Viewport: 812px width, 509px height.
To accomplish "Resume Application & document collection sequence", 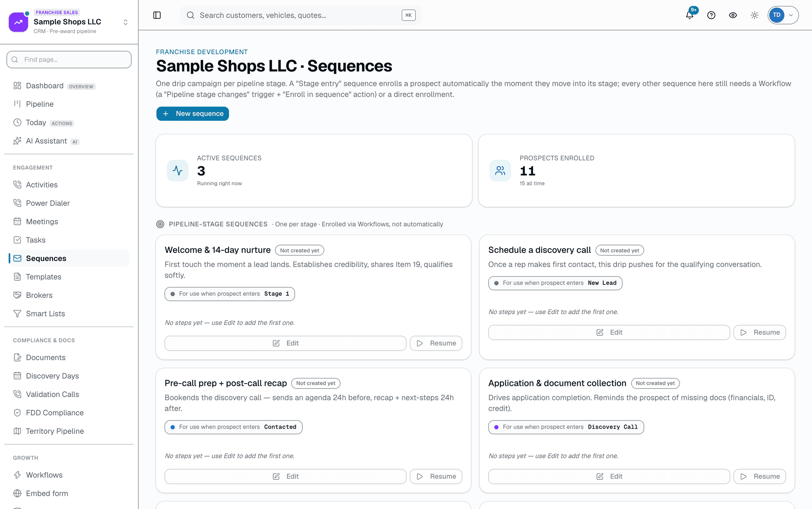I will (x=760, y=477).
